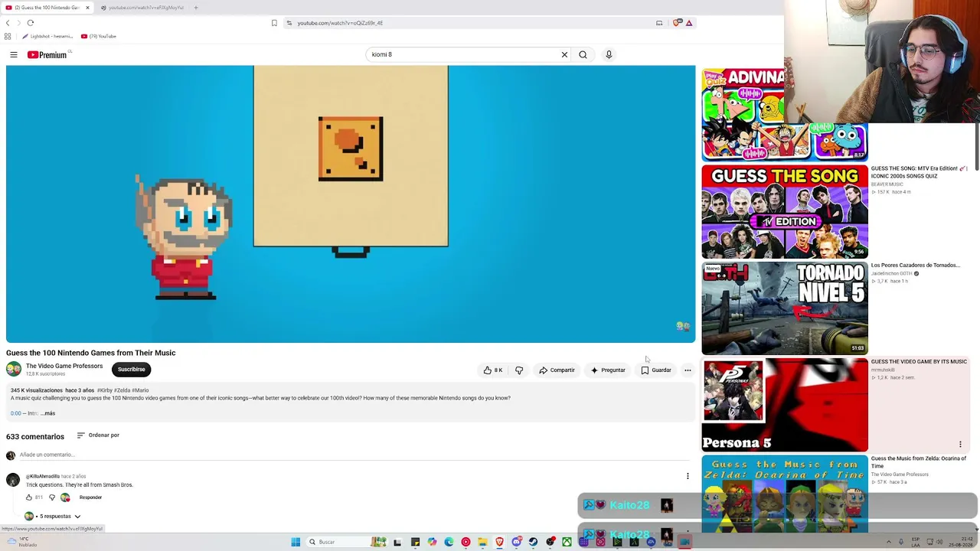Open Brave Shields lion icon
This screenshot has height=551, width=980.
coord(677,23)
